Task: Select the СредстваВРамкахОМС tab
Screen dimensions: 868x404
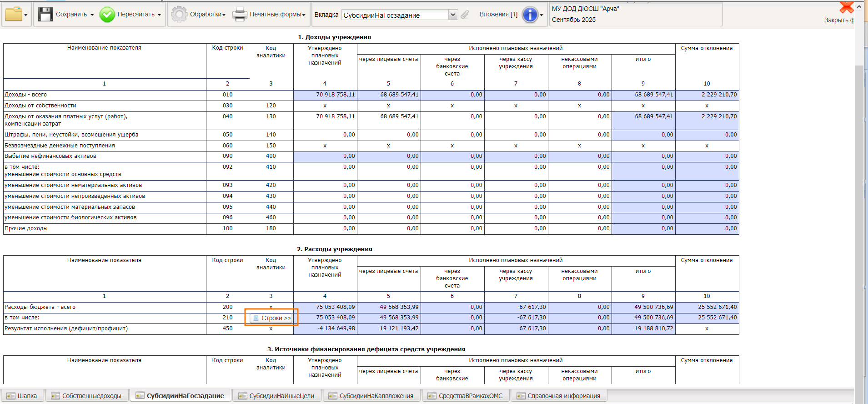Action: pos(465,396)
